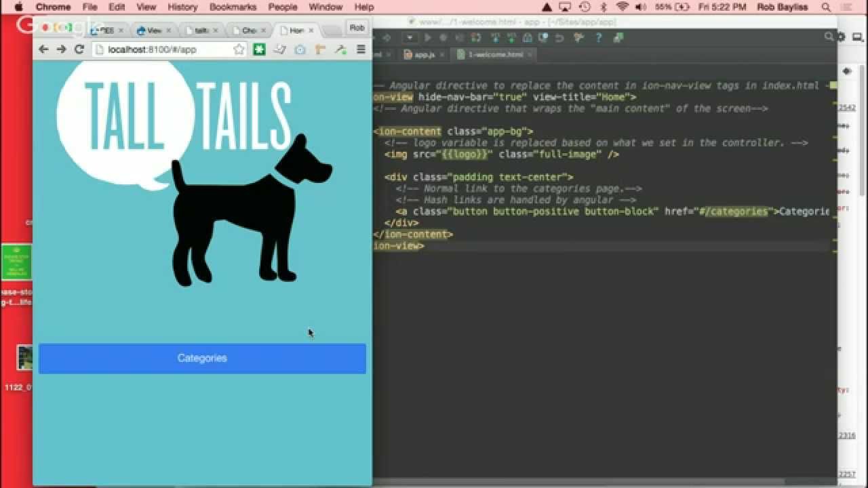This screenshot has width=868, height=488.
Task: Bookmark this page with the star icon
Action: 239,49
